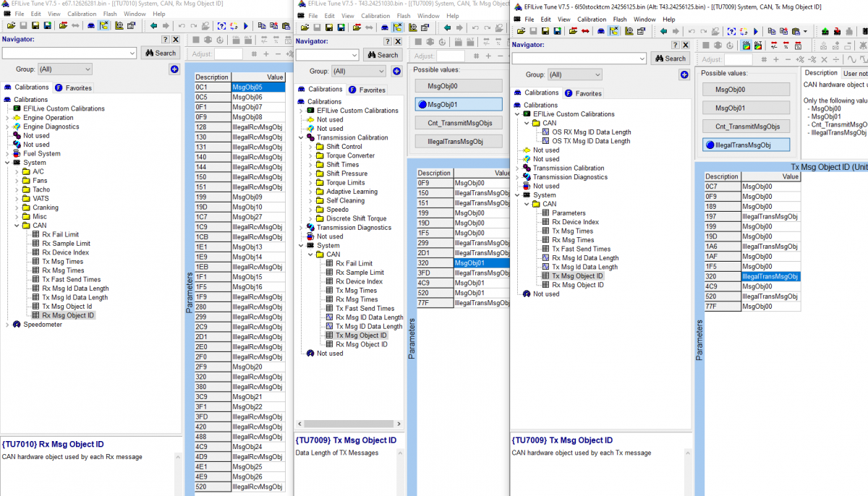
Task: Click the blue play arrow in 6l50stocktcm toolbar
Action: 756,31
